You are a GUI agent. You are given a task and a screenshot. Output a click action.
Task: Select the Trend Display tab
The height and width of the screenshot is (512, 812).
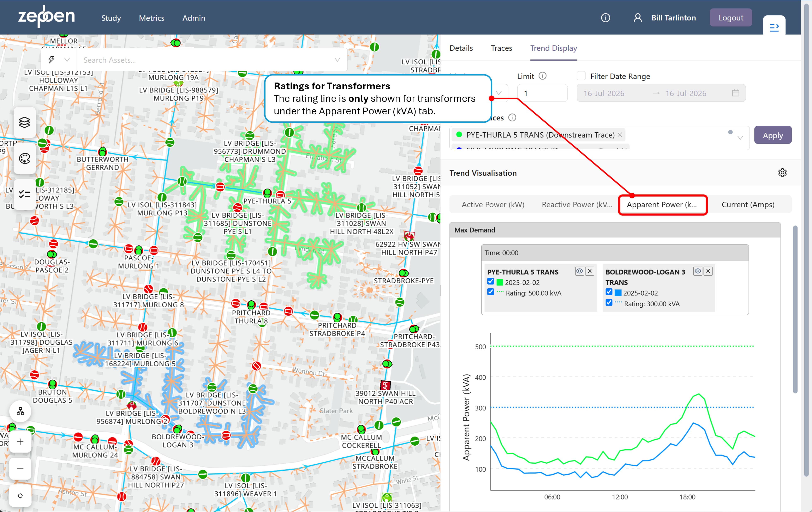[x=553, y=48]
